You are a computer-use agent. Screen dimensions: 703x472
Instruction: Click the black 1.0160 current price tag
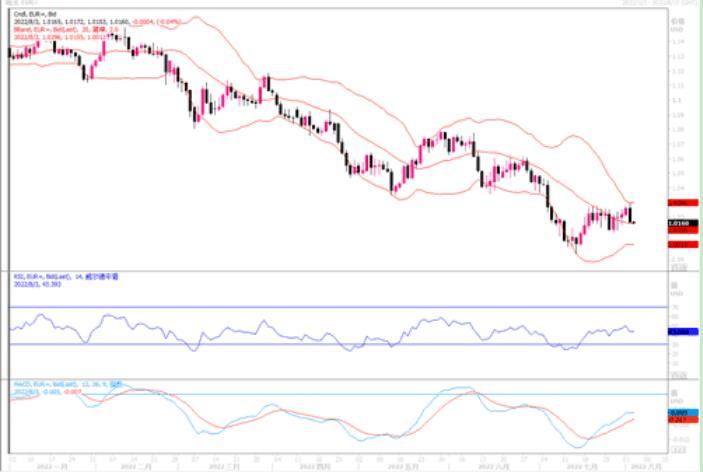(x=683, y=223)
